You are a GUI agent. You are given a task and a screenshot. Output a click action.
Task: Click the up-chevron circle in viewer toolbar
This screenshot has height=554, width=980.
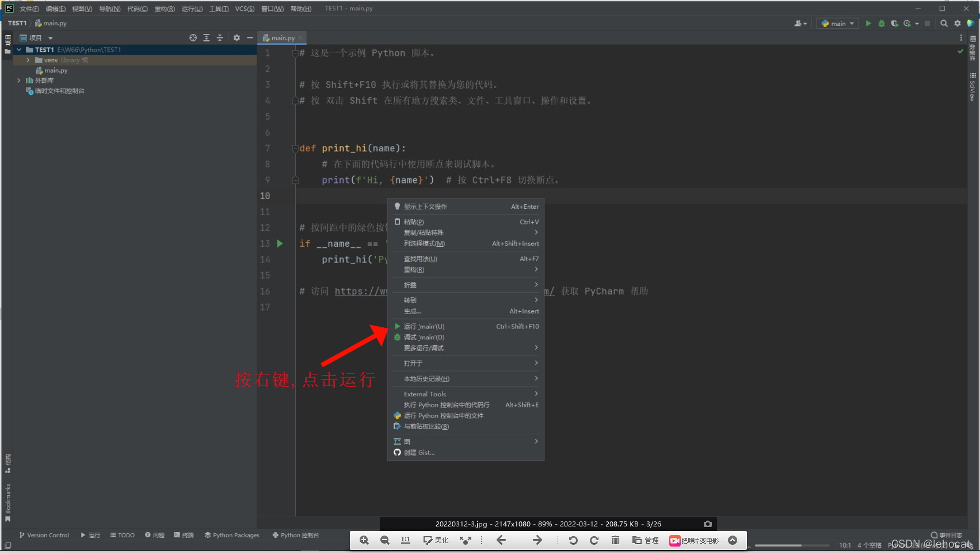point(733,540)
